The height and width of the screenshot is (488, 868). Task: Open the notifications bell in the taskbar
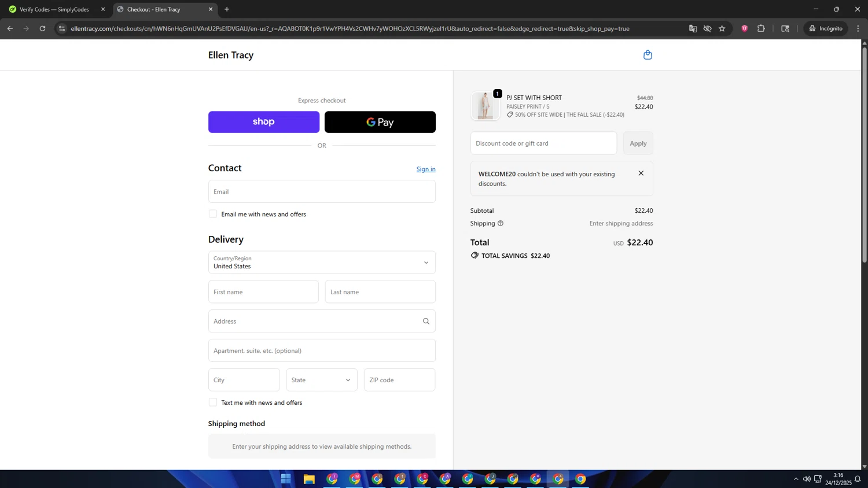click(x=858, y=479)
